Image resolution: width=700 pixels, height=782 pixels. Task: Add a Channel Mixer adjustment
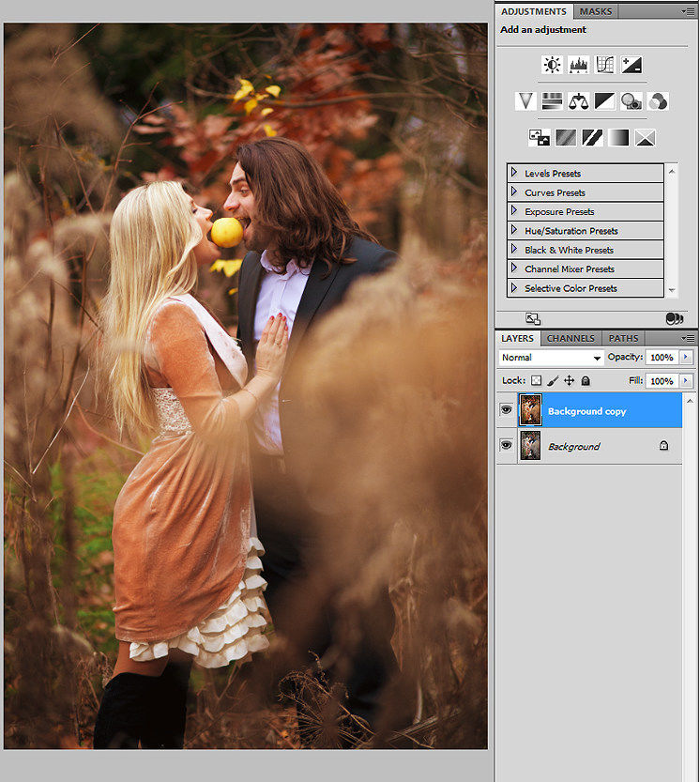pyautogui.click(x=658, y=101)
